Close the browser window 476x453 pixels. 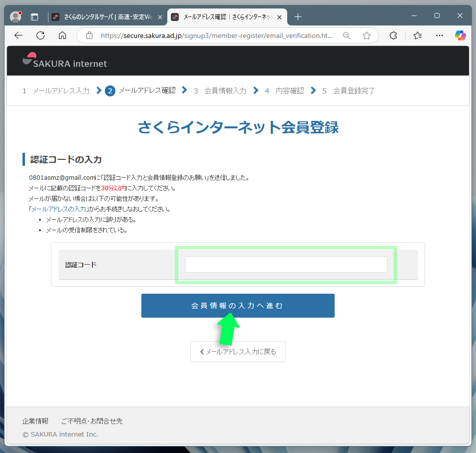460,15
